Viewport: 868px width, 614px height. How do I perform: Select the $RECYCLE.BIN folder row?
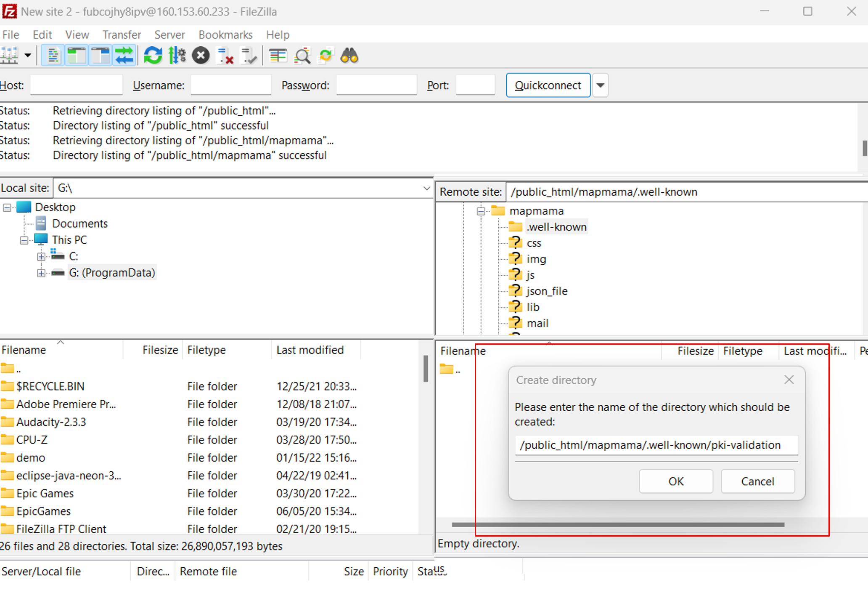point(209,386)
